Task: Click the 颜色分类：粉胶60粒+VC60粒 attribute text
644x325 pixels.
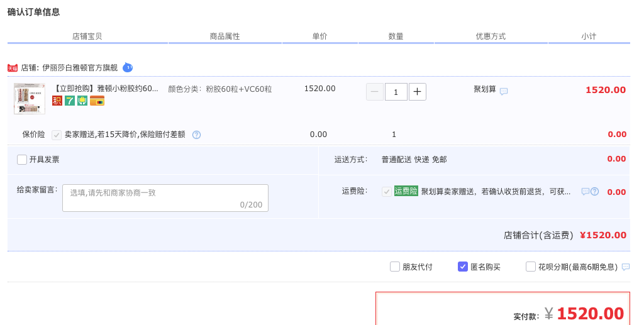Action: 220,89
